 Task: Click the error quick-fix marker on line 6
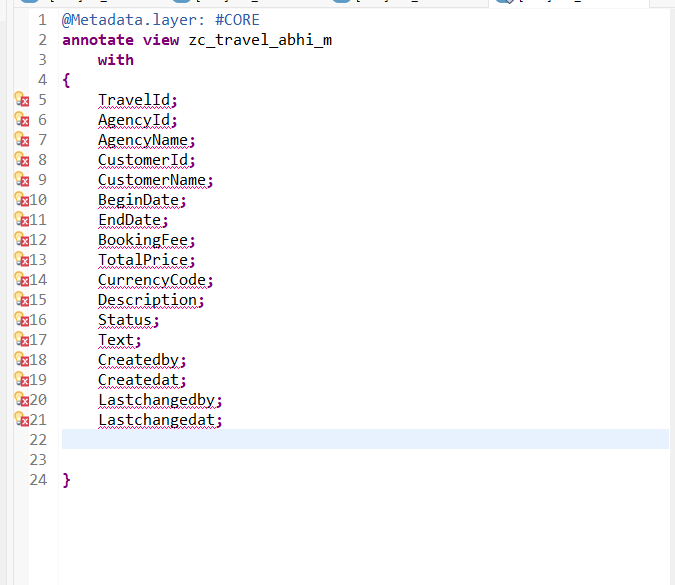point(22,119)
